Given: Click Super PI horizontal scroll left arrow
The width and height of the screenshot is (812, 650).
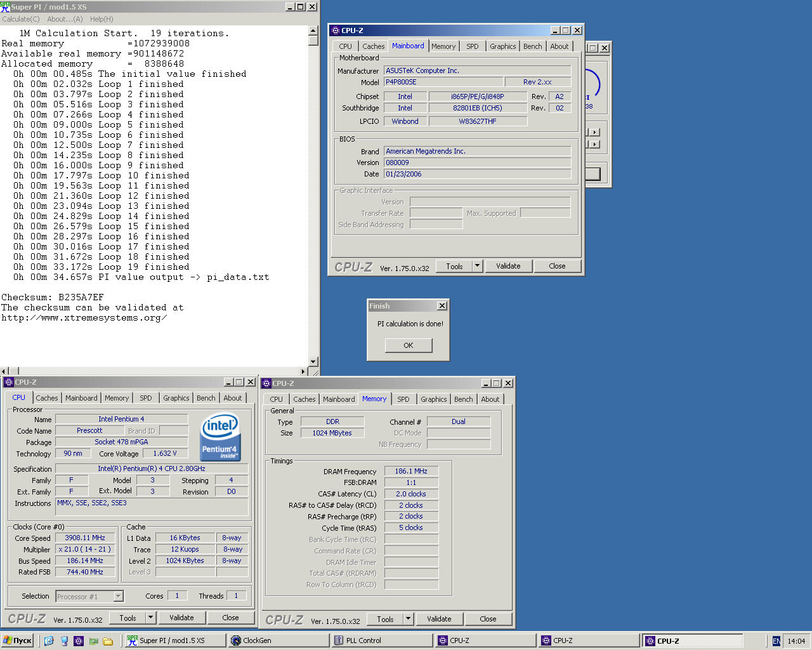Looking at the screenshot, I should (4, 371).
